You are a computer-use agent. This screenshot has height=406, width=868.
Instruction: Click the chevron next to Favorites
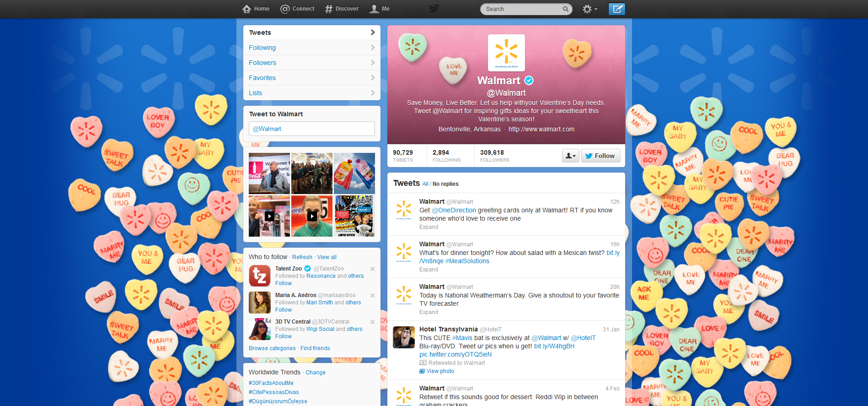click(x=373, y=78)
